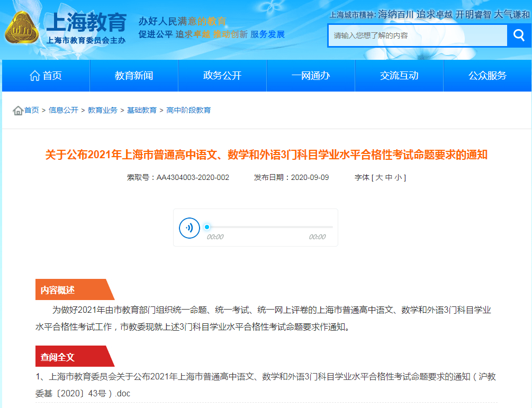Click the index number AA4304003-2020-002

coord(193,177)
